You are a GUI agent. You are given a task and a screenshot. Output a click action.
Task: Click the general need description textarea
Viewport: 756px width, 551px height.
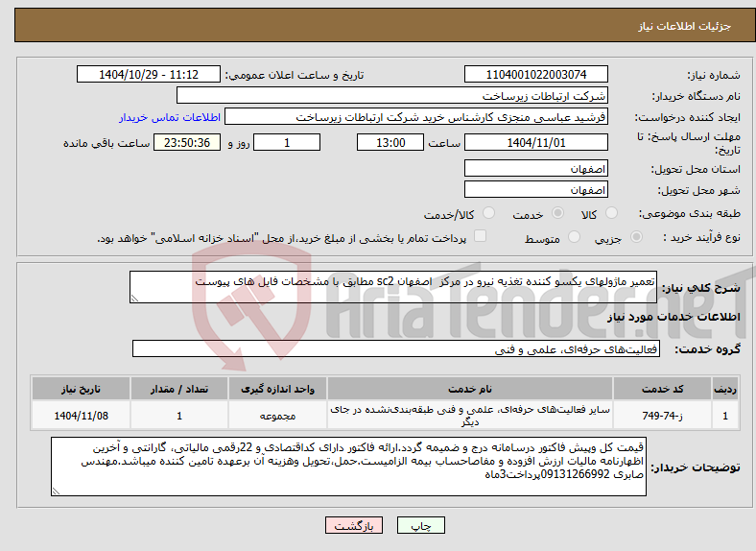click(393, 287)
